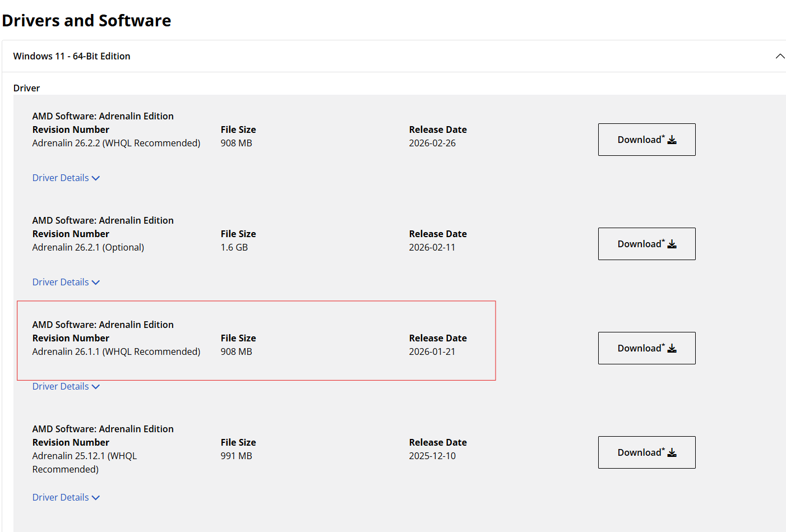The width and height of the screenshot is (786, 532).
Task: Click the 'Driver' section label
Action: (26, 88)
